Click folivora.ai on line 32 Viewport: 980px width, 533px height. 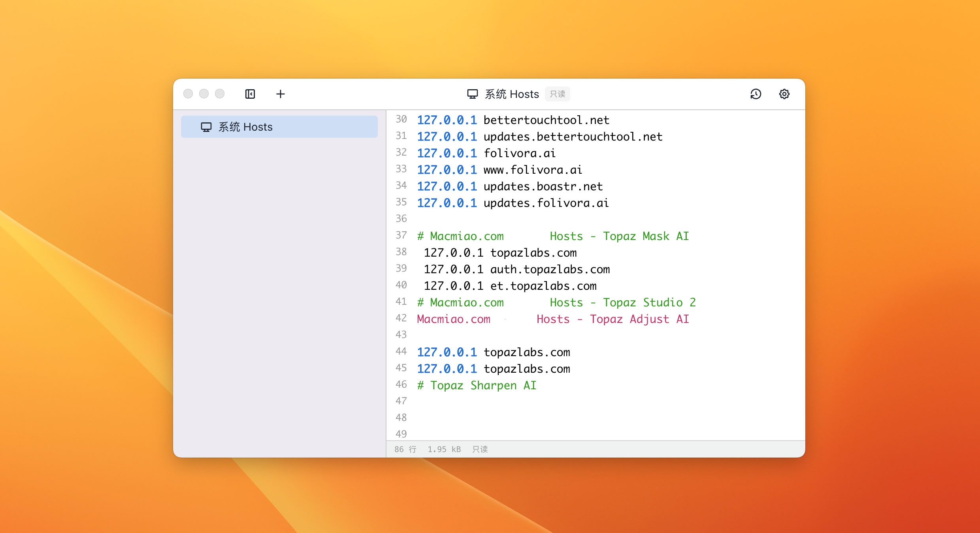click(x=520, y=153)
